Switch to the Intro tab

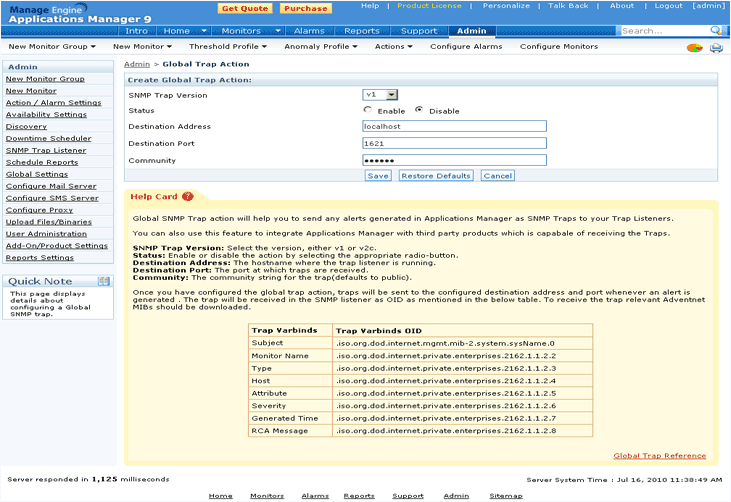136,31
